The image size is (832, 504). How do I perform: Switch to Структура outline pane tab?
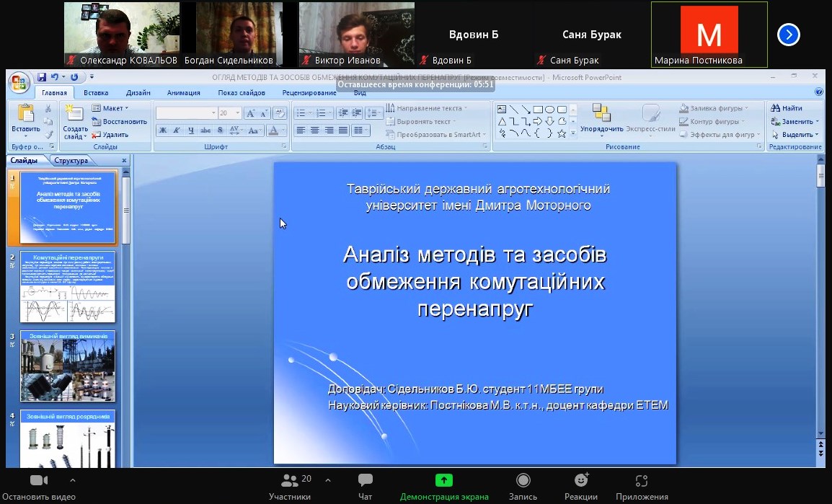[x=71, y=160]
